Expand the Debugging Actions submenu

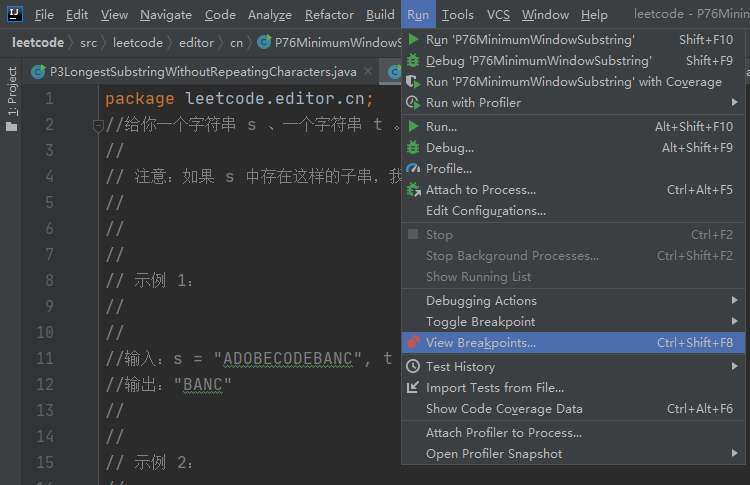tap(735, 301)
